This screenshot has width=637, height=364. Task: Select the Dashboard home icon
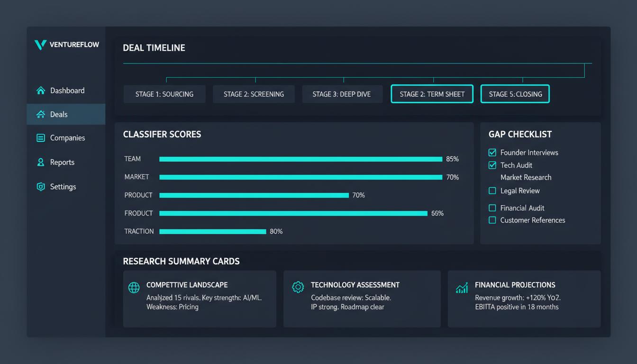pyautogui.click(x=40, y=90)
